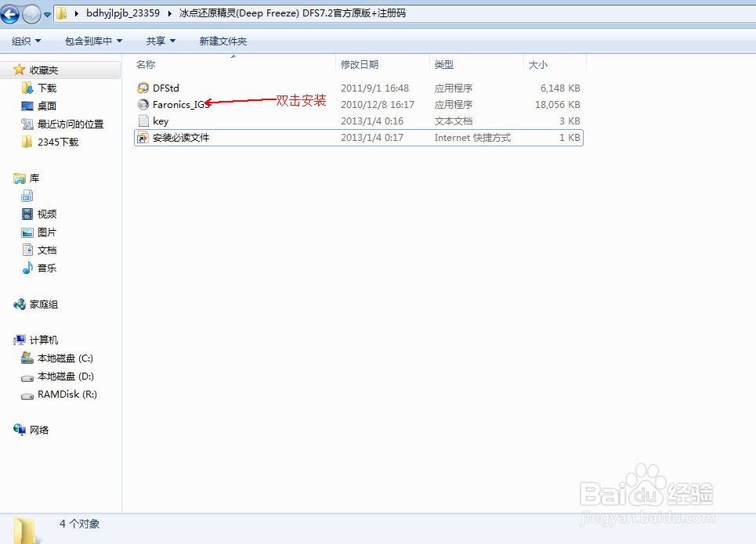Image resolution: width=756 pixels, height=544 pixels.
Task: Click the 文本文档 type cell
Action: [x=454, y=121]
